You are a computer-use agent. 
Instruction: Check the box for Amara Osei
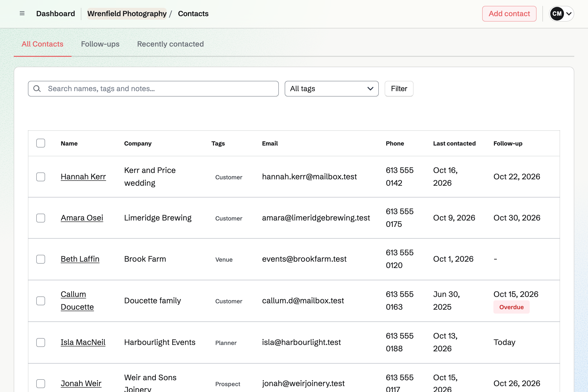click(40, 218)
